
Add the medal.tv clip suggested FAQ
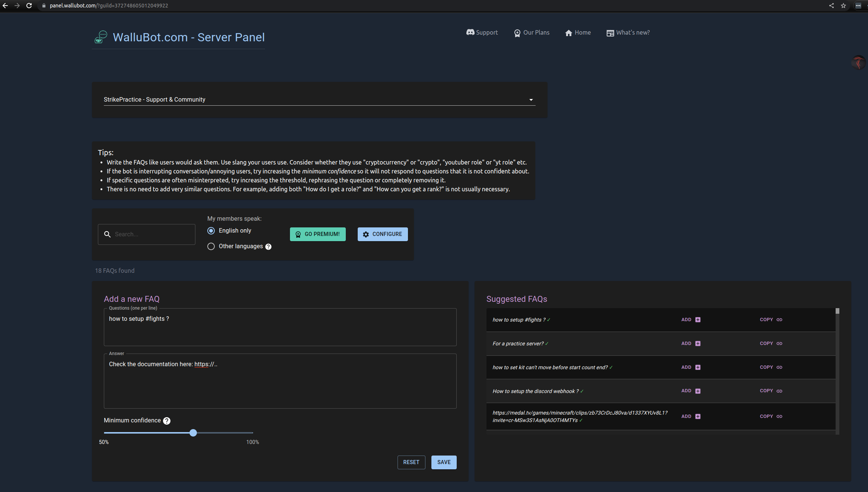[691, 416]
